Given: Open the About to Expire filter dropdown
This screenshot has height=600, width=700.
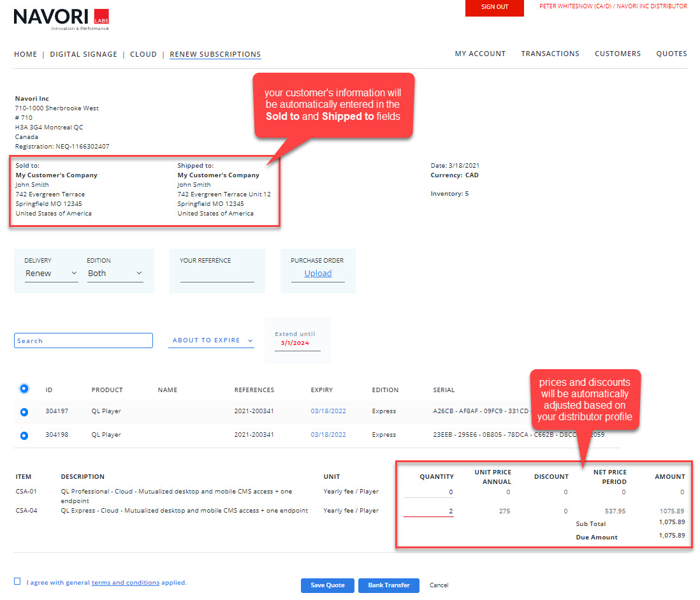Looking at the screenshot, I should [x=211, y=340].
